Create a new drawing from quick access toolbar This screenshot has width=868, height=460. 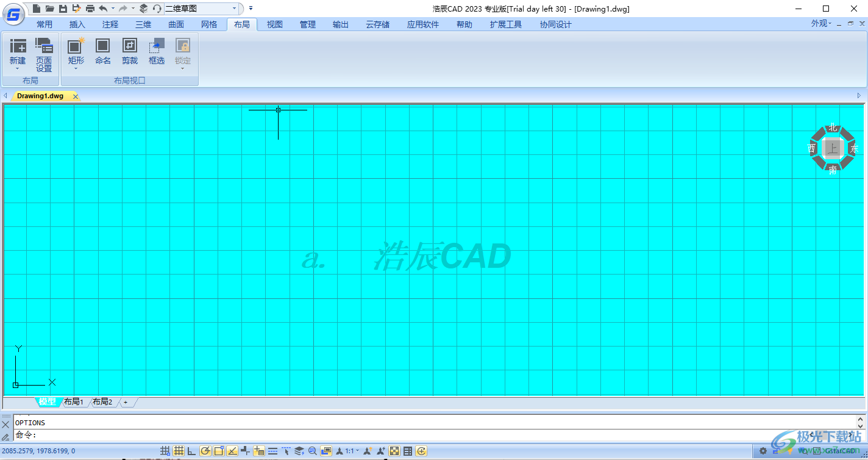37,9
